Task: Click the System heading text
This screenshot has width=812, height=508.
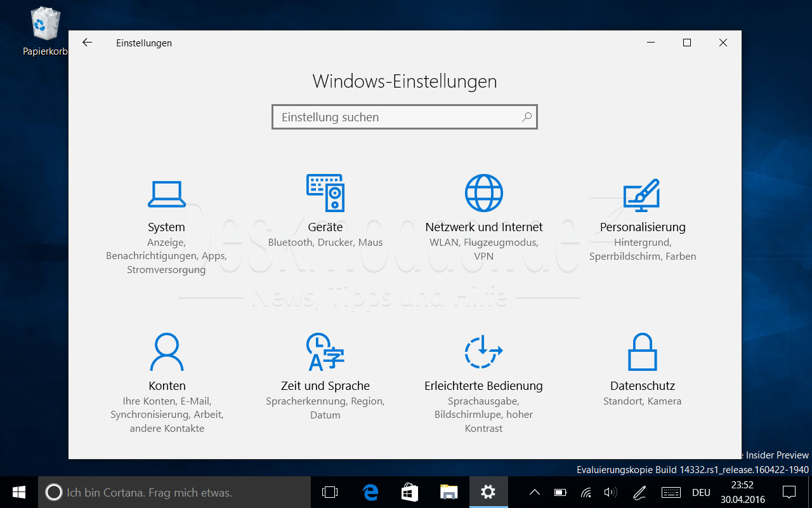Action: pos(167,227)
